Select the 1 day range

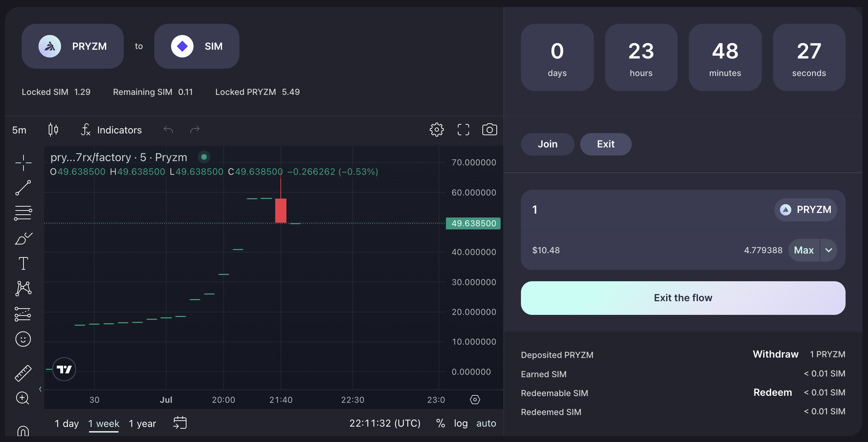click(x=67, y=423)
